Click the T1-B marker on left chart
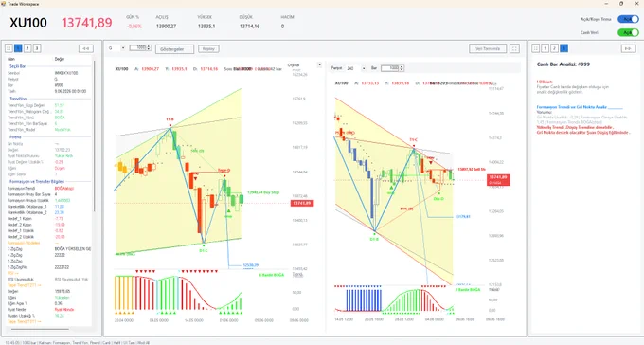Image resolution: width=644 pixels, height=345 pixels. pyautogui.click(x=170, y=119)
